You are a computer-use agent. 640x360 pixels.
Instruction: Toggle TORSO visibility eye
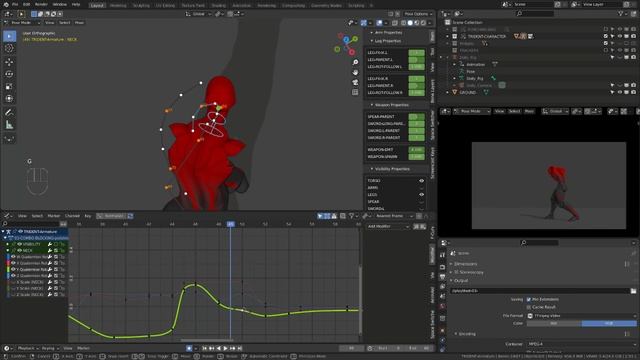421,181
